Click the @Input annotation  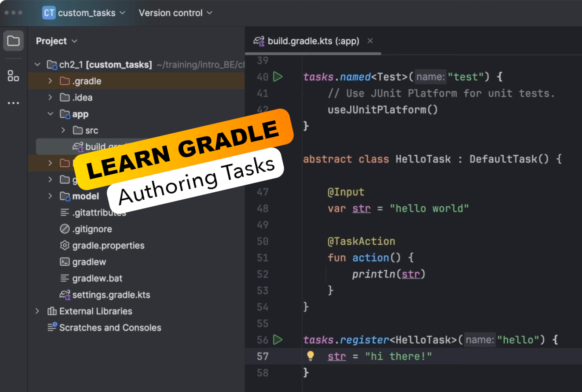346,192
